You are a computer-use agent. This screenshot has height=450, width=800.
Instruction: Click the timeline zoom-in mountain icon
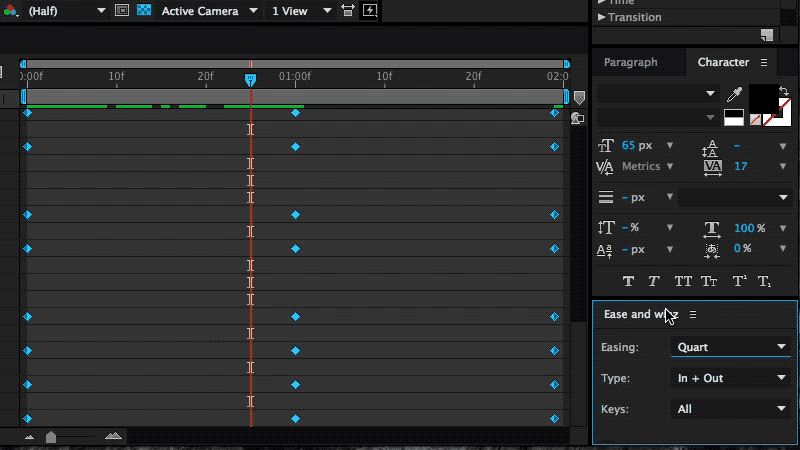(x=113, y=436)
